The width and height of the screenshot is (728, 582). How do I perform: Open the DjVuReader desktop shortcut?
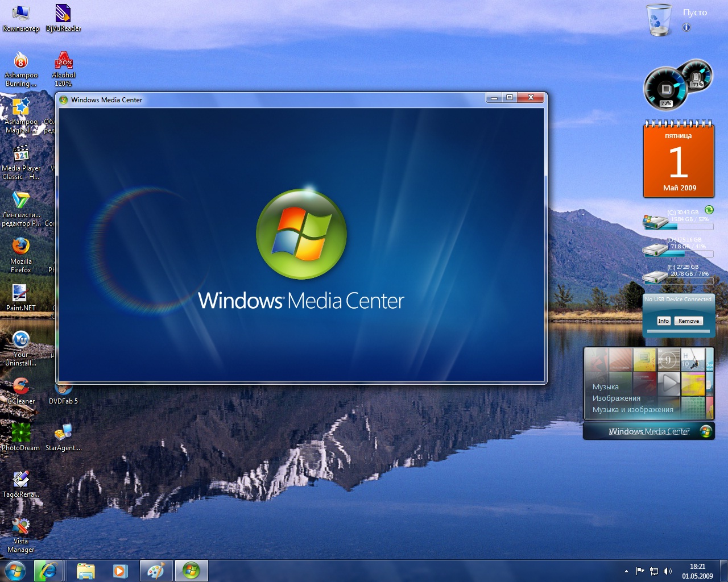pyautogui.click(x=63, y=18)
